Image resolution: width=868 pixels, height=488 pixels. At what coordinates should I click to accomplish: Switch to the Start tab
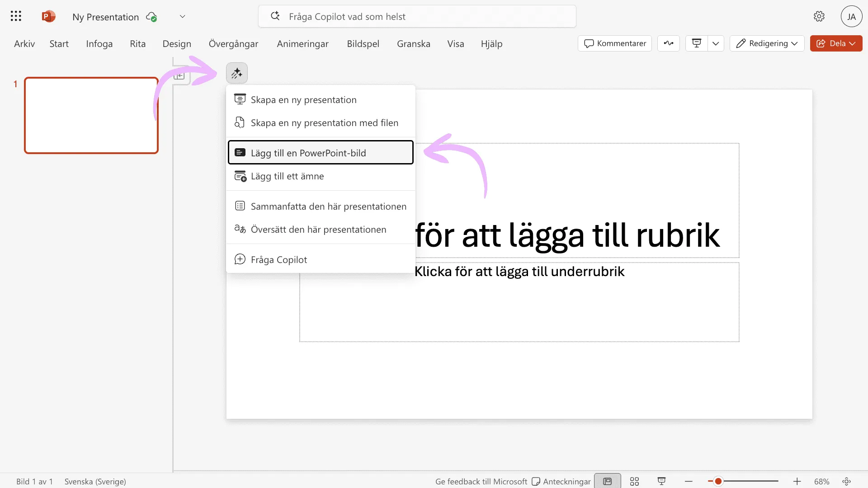pyautogui.click(x=59, y=44)
